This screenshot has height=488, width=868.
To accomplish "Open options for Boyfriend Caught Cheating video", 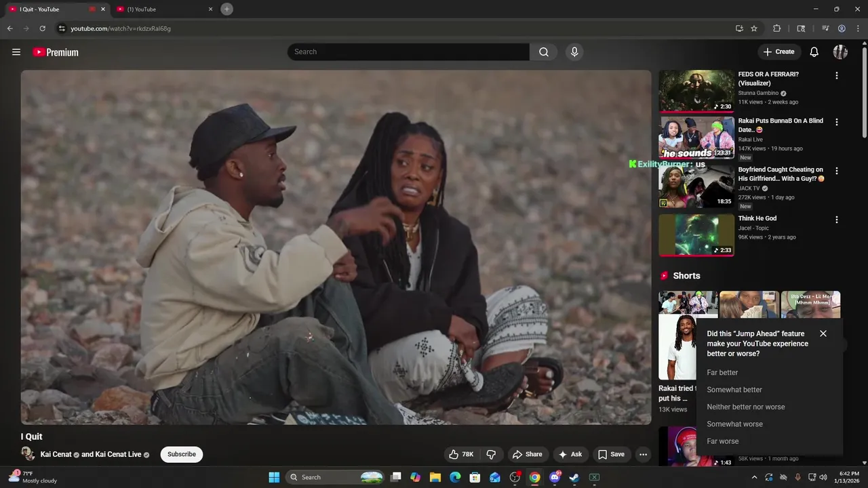I will pos(837,171).
